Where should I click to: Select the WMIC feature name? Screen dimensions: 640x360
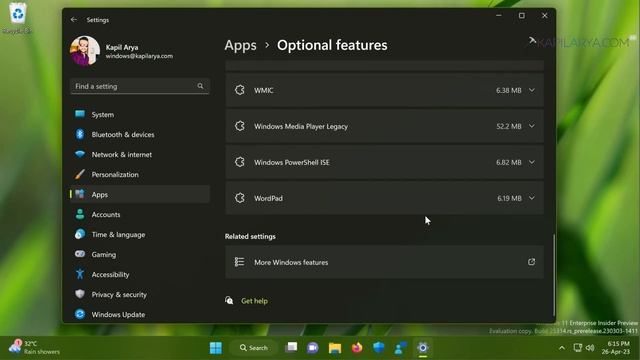click(264, 91)
